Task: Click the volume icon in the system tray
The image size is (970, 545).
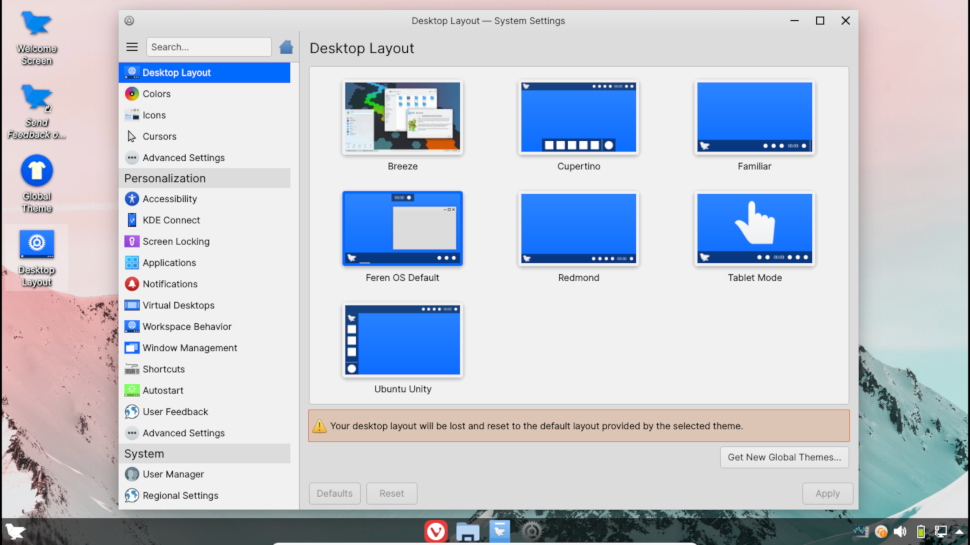Action: (x=901, y=531)
